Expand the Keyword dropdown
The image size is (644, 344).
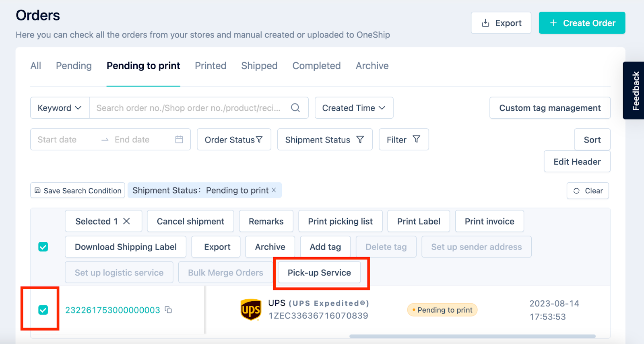60,108
